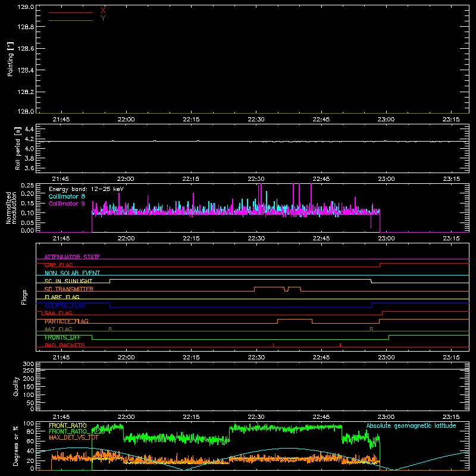The height and width of the screenshot is (476, 476).
Task: Click the Normalized modulation axis title
Action: click(x=11, y=208)
